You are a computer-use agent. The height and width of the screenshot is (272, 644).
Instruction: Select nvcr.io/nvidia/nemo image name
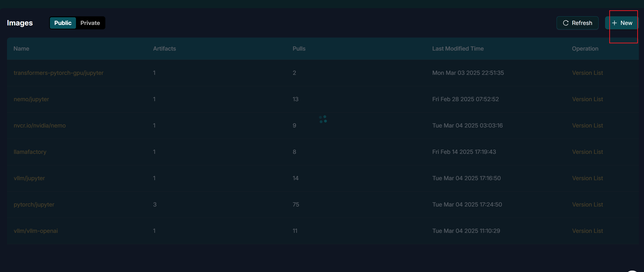(x=39, y=125)
